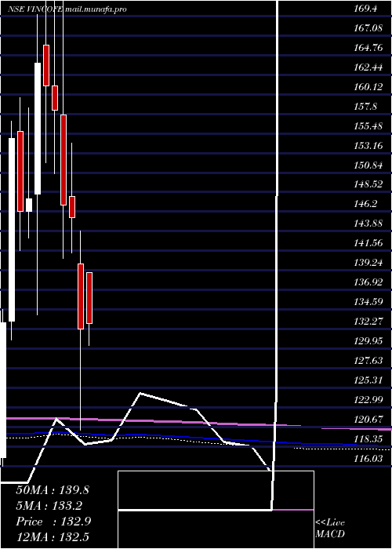Click the 139.24 price axis label
Screen dimensions: 392x549
pos(368,263)
